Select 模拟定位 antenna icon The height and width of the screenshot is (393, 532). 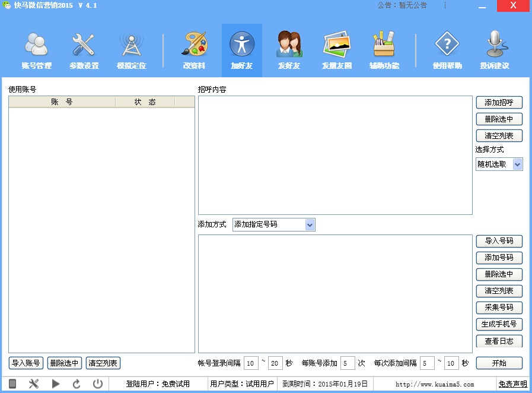(x=131, y=50)
